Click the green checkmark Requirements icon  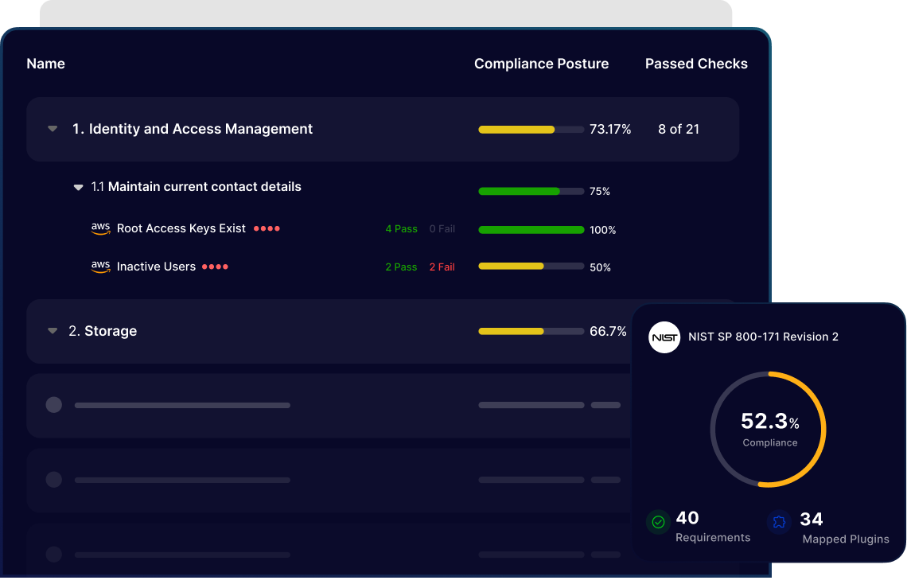658,522
